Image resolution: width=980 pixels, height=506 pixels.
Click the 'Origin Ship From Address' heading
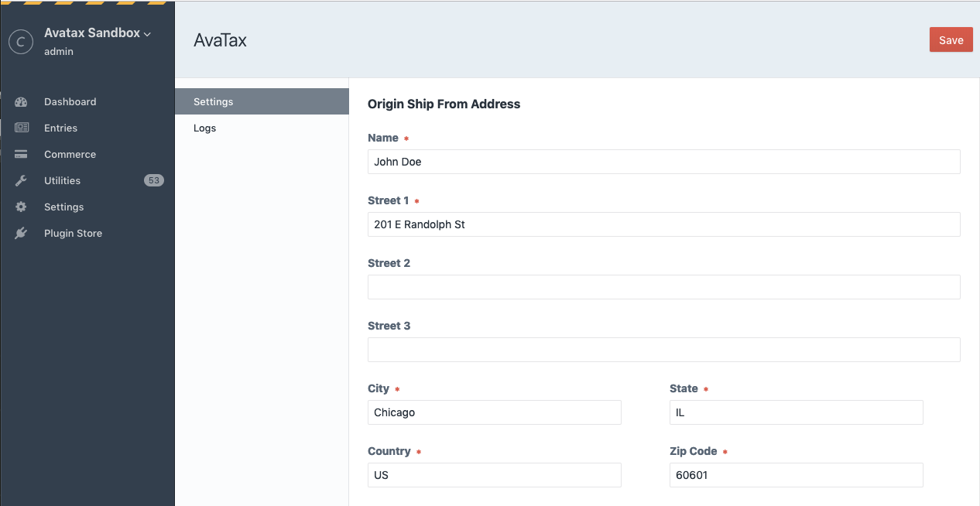click(x=444, y=104)
